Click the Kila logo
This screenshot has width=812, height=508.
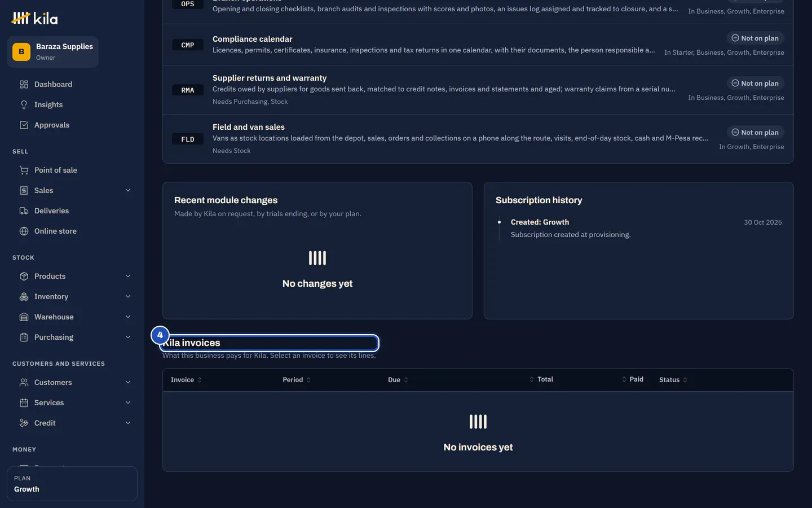34,18
